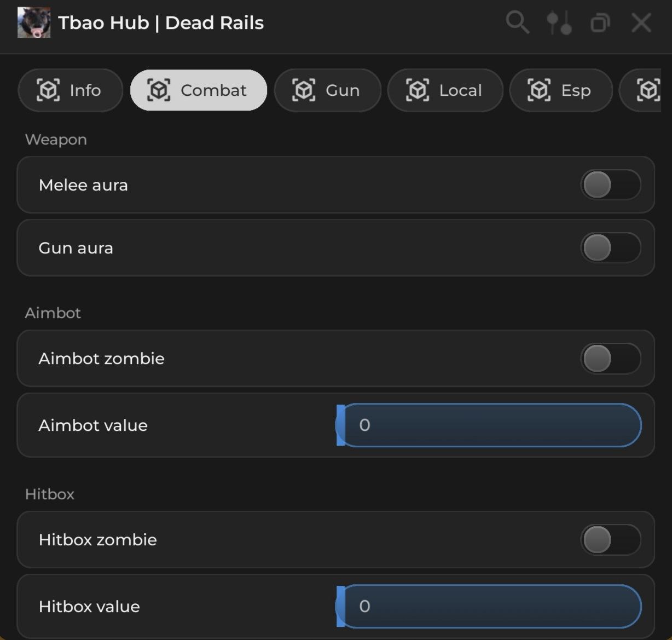672x640 pixels.
Task: Enable the Melee aura toggle
Action: (x=610, y=185)
